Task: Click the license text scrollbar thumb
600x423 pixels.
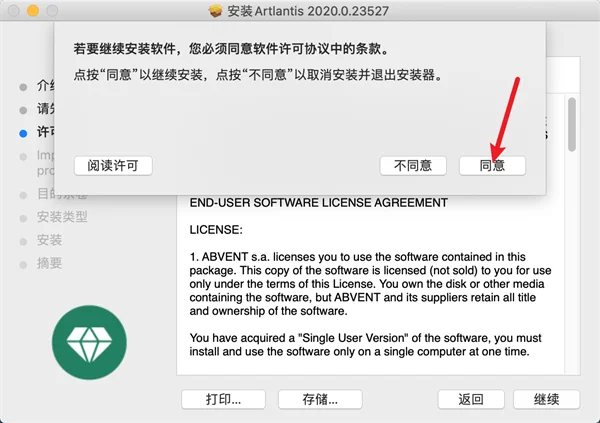Action: click(572, 124)
